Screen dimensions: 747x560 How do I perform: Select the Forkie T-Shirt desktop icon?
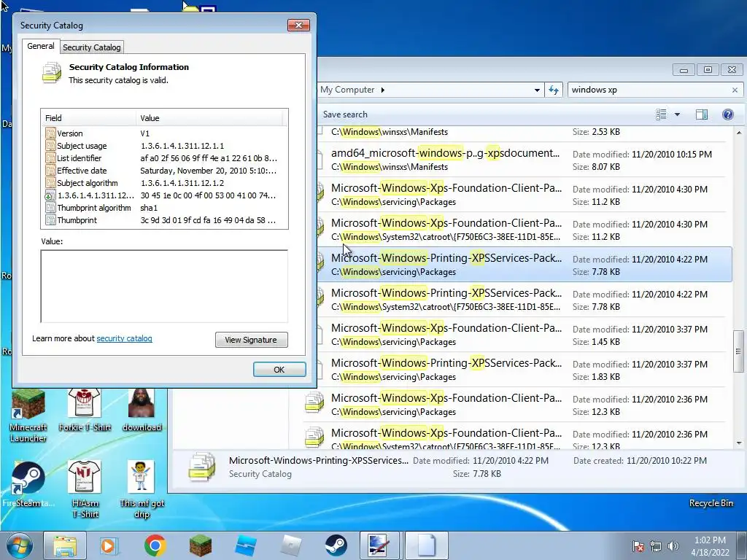tap(85, 410)
